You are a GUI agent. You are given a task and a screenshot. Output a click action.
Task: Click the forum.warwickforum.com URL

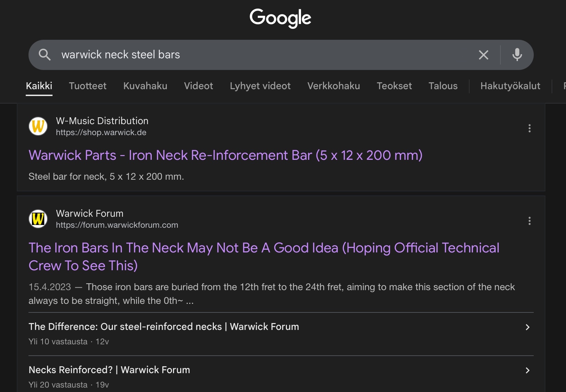tap(117, 225)
